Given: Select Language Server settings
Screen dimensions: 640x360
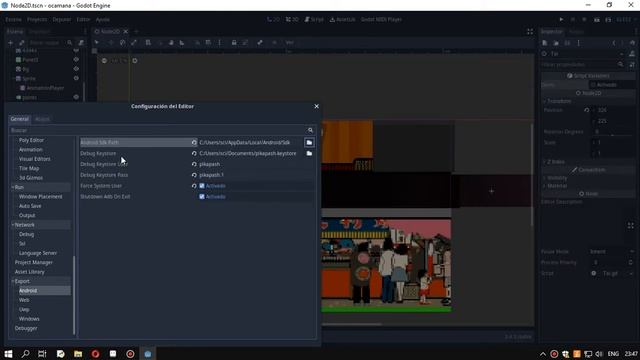Looking at the screenshot, I should 38,253.
